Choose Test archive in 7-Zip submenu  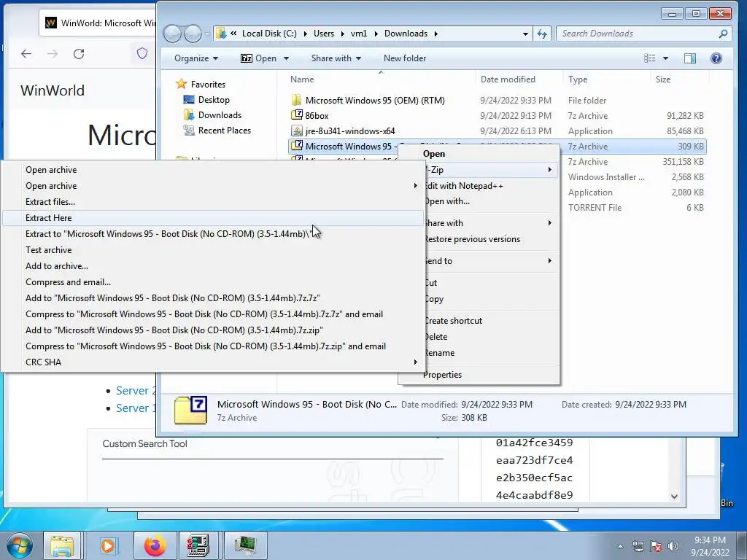click(212, 250)
